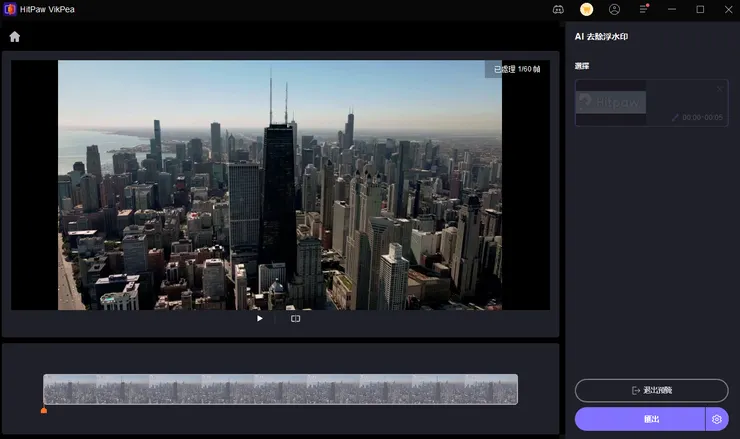Open the Discord community icon
This screenshot has width=740, height=439.
(x=558, y=9)
